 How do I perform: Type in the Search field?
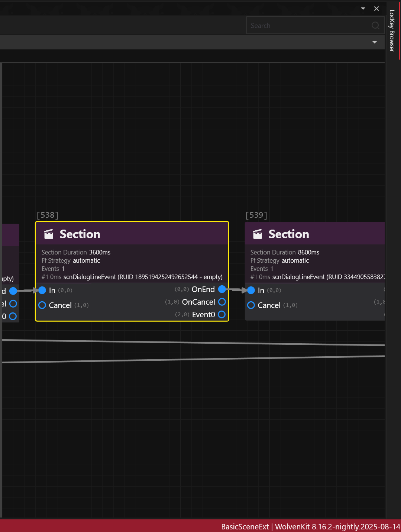(308, 26)
